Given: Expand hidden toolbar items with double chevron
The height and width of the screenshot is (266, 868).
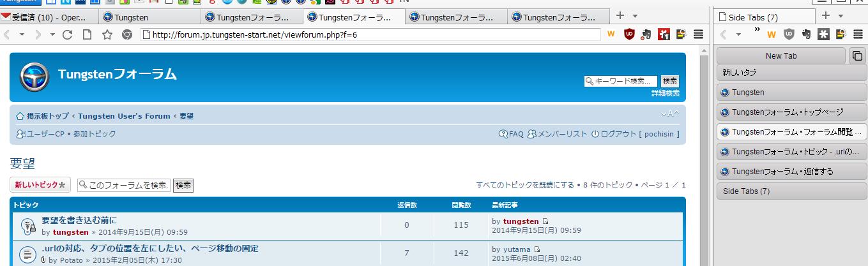Looking at the screenshot, I should (x=758, y=29).
